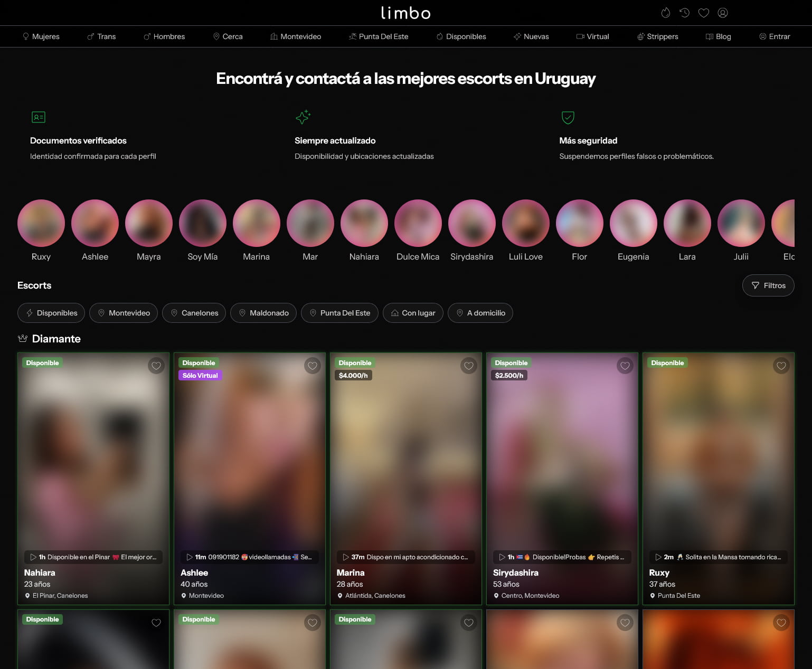Open the Nuevas navigation item

click(x=531, y=36)
